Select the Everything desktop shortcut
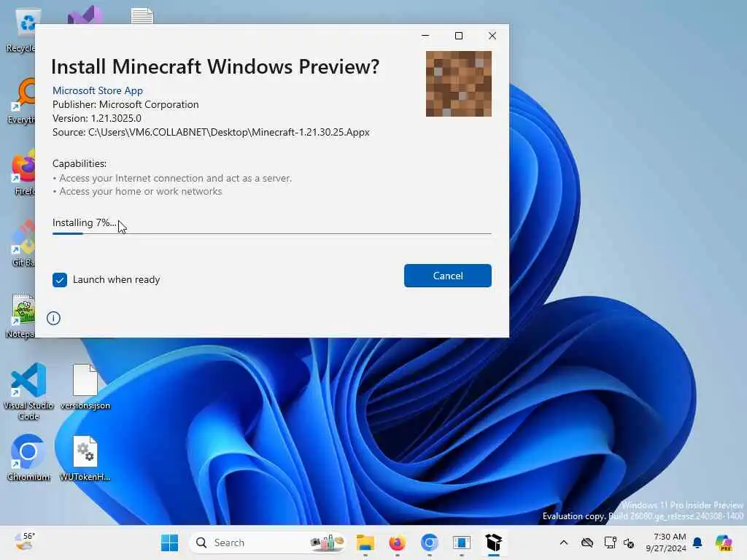This screenshot has height=560, width=747. pos(22,101)
